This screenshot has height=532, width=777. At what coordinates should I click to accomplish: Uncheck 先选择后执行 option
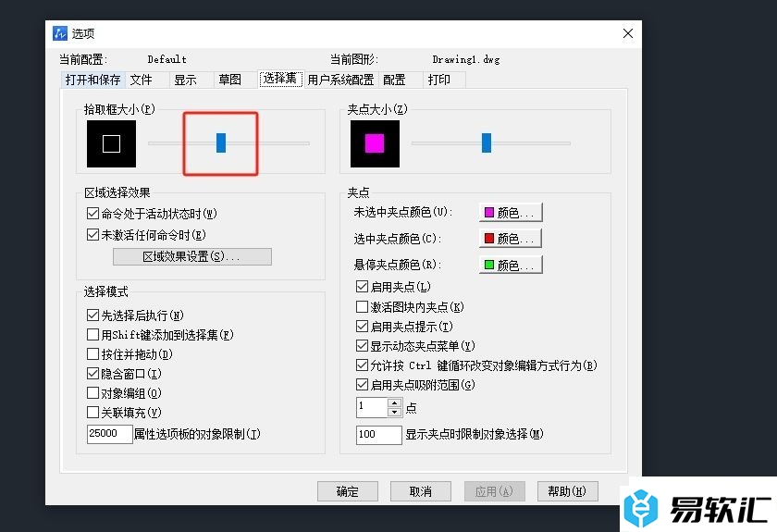tap(92, 315)
